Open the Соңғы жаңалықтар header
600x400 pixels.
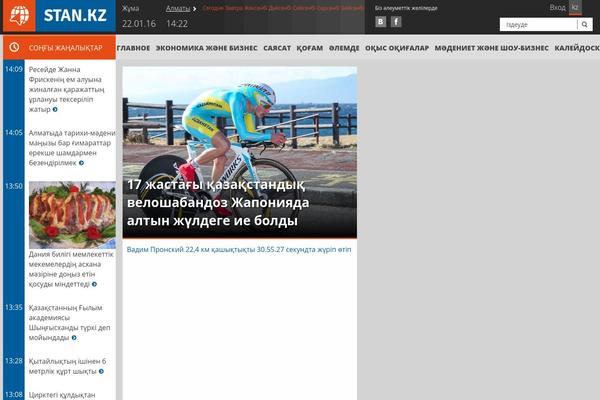(x=65, y=48)
